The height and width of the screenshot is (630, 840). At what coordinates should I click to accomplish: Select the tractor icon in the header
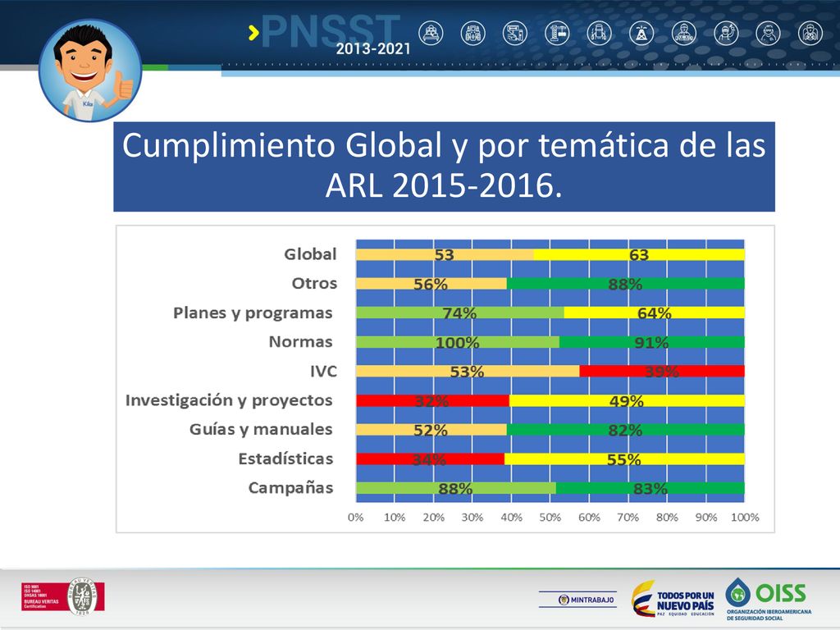[473, 33]
